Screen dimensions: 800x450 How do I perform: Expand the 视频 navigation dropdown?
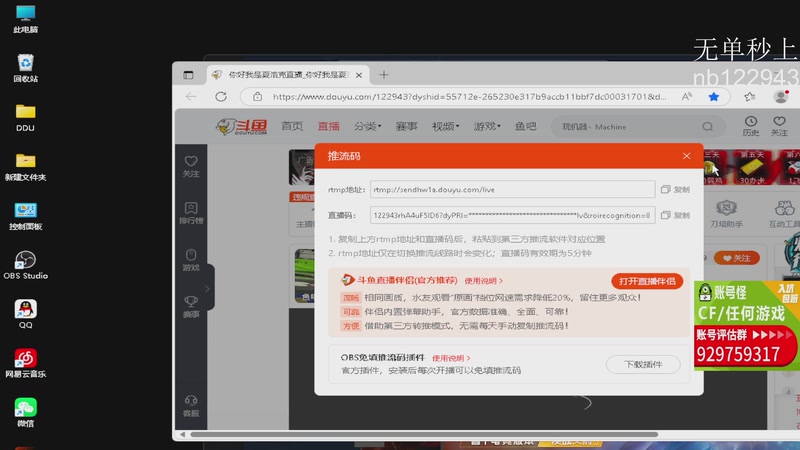coord(445,126)
